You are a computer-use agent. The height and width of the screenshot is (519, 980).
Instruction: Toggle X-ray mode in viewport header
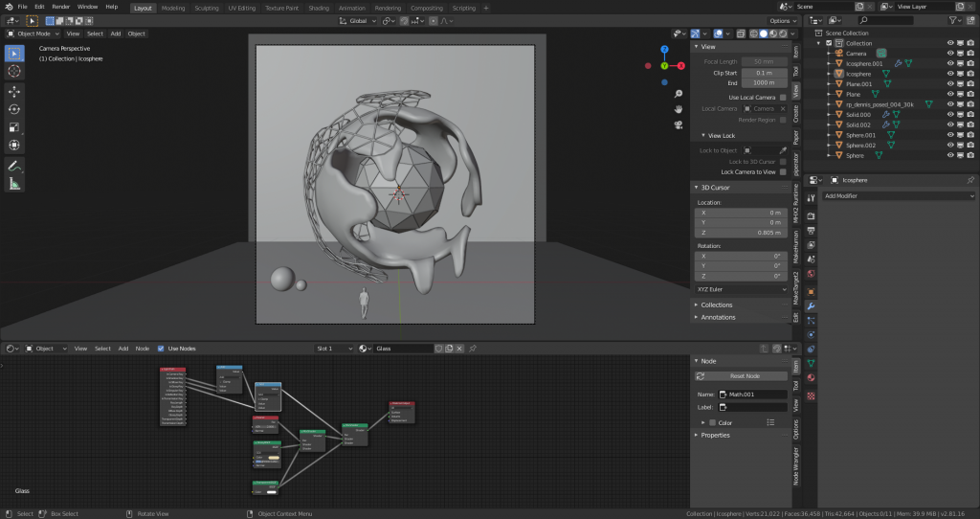point(741,34)
